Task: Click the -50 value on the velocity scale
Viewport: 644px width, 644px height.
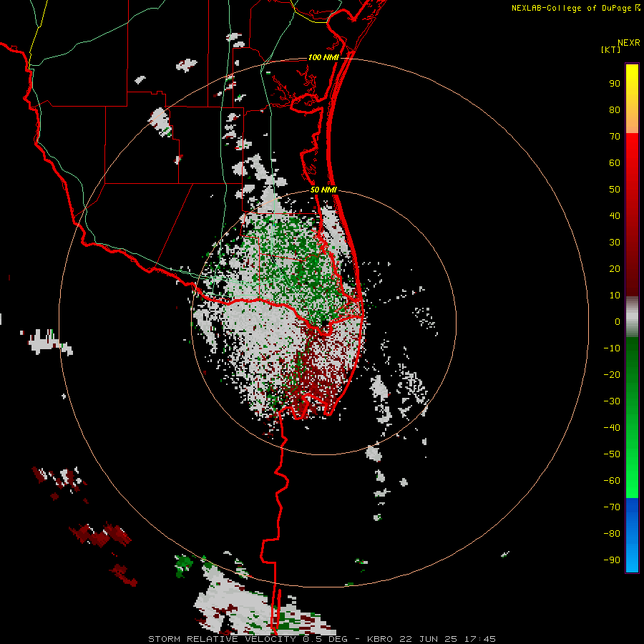Action: click(x=612, y=454)
